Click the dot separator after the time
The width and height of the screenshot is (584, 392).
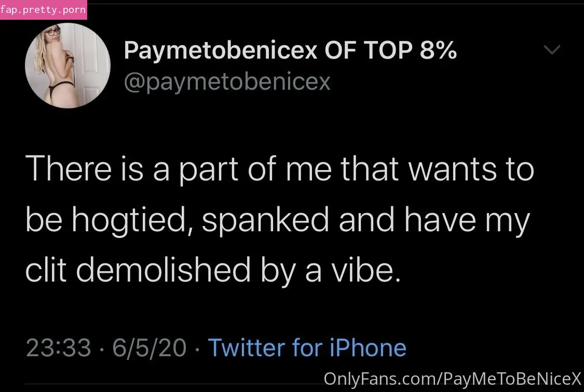tap(102, 349)
